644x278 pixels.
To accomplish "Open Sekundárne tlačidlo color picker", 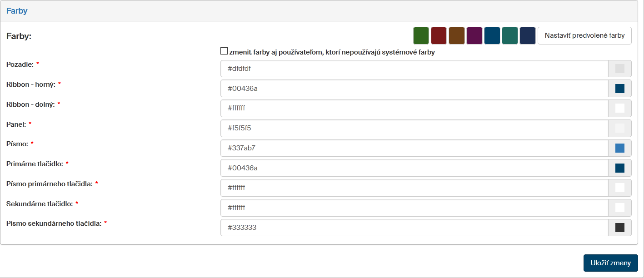I will (619, 208).
